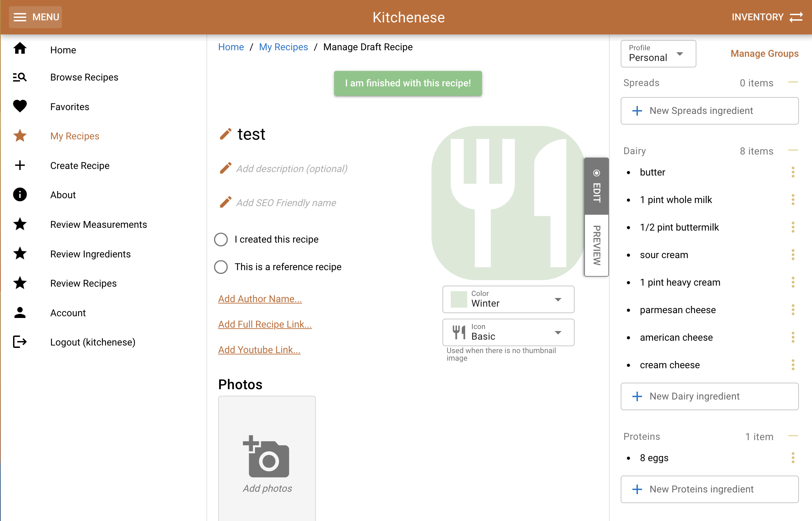Viewport: 812px width, 521px height.
Task: Open Create Recipe in sidebar
Action: click(x=80, y=166)
